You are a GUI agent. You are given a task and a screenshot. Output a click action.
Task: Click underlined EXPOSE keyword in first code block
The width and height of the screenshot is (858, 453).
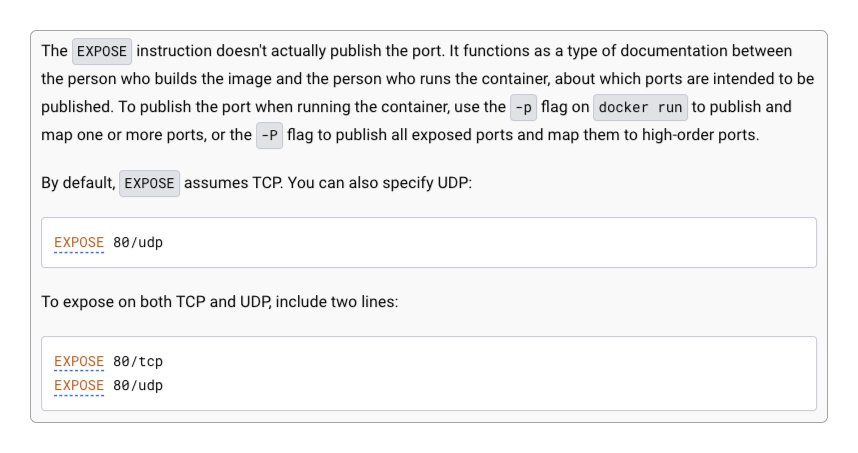[x=79, y=242]
